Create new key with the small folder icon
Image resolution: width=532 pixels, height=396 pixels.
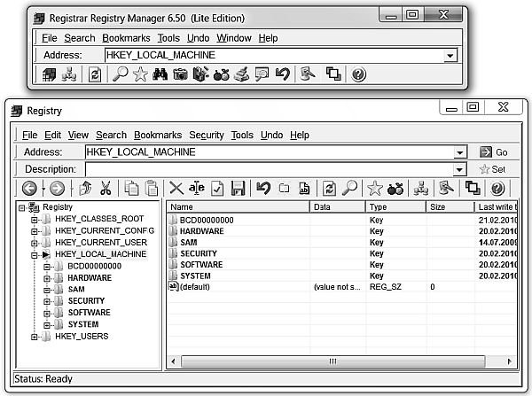pos(284,189)
